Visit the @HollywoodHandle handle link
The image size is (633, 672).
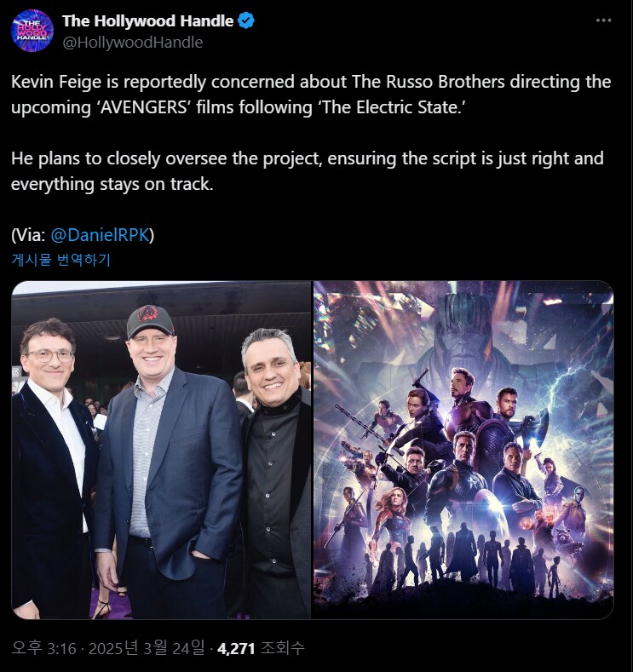click(132, 43)
